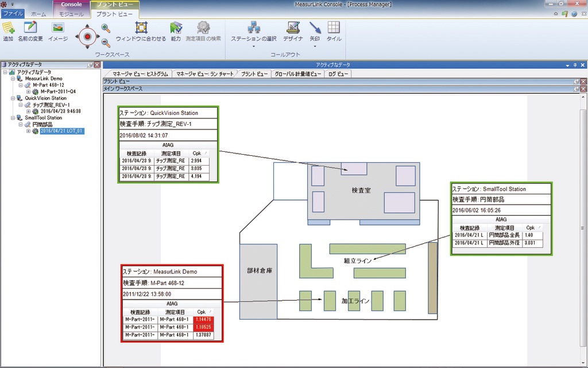Image resolution: width=588 pixels, height=368 pixels.
Task: Switch to the ホーム ribbon tab
Action: 38,14
